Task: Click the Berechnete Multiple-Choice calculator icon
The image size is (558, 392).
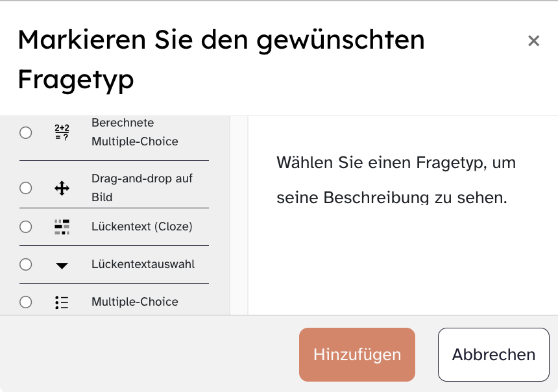Action: click(62, 132)
